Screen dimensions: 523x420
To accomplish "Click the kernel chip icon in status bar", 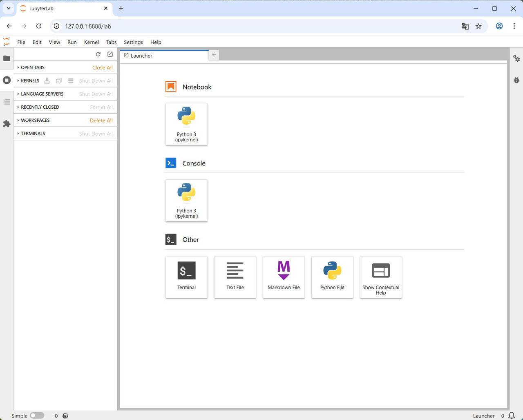I will (x=65, y=416).
